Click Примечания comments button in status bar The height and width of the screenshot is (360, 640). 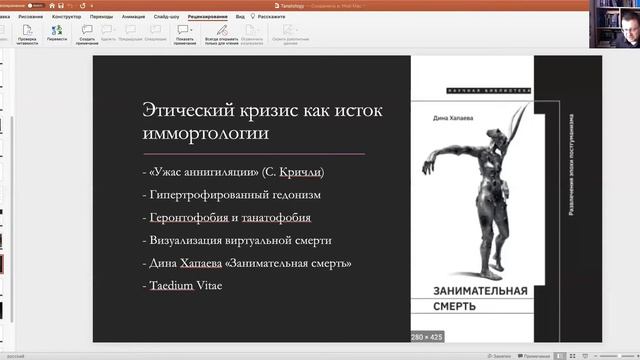click(x=534, y=356)
